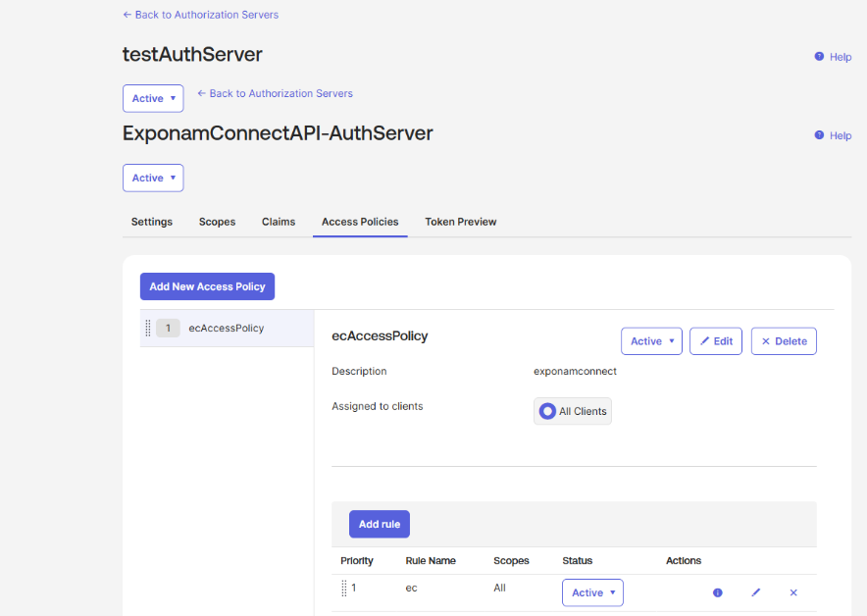Click Help icon next to testAuthServer

[x=819, y=57]
